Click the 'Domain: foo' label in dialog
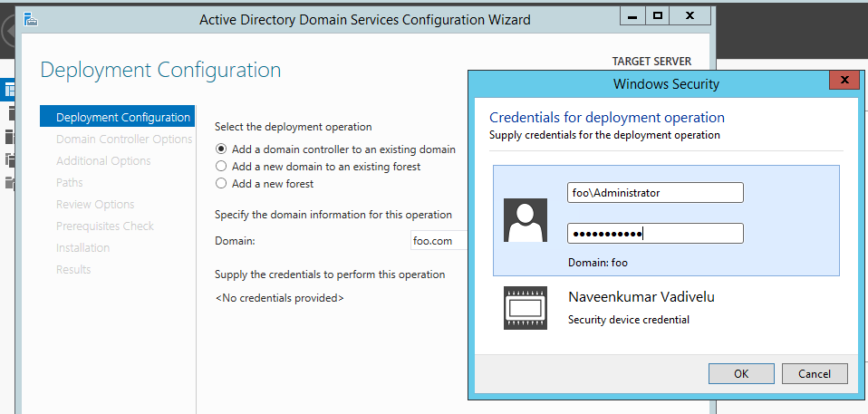This screenshot has width=868, height=414. [598, 263]
